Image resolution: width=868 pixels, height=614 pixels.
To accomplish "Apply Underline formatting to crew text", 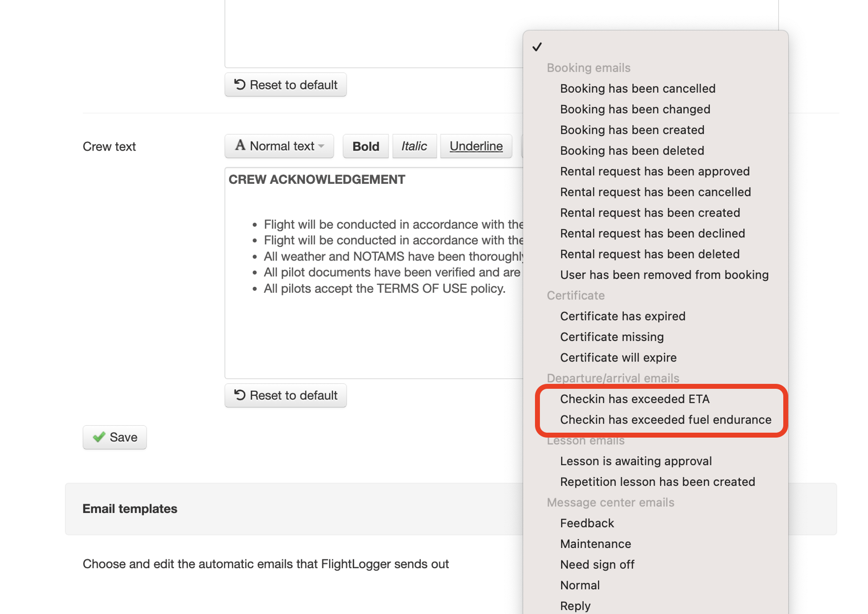I will (x=475, y=146).
